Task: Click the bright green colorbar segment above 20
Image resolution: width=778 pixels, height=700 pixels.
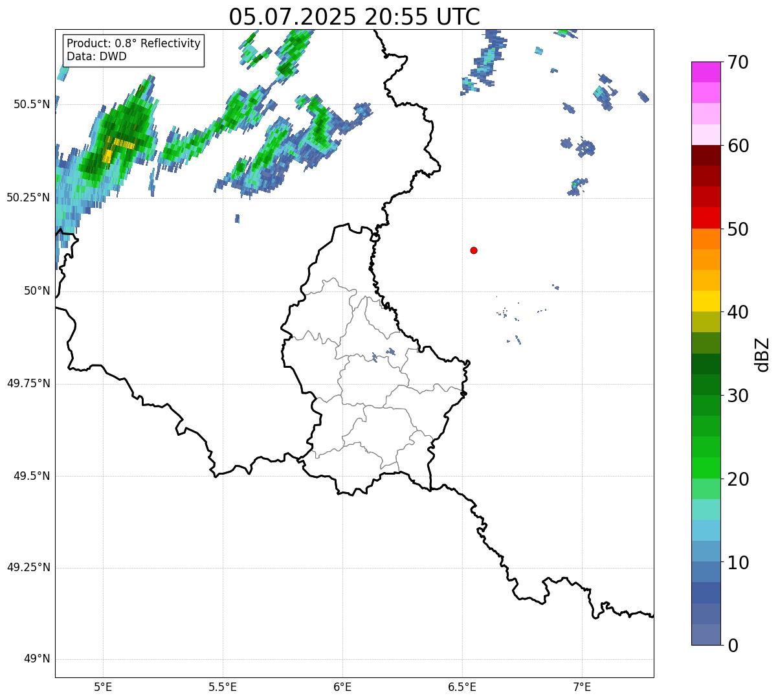Action: 706,468
